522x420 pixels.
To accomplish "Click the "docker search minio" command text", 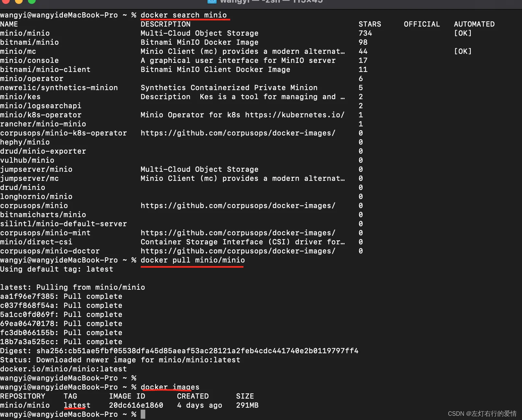I will [x=184, y=15].
